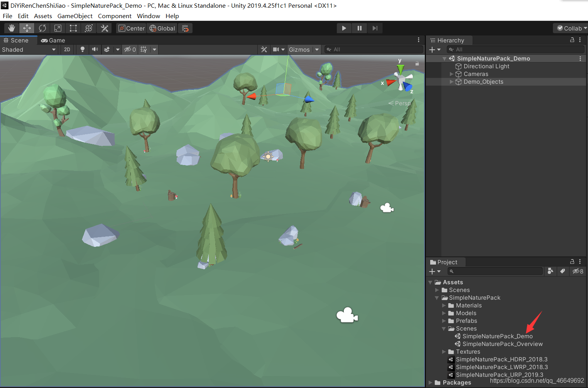The image size is (588, 388).
Task: Lock the Project panel
Action: [x=572, y=261]
